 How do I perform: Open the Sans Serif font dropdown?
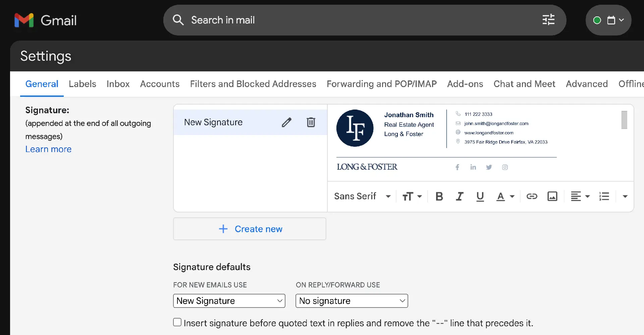point(362,196)
